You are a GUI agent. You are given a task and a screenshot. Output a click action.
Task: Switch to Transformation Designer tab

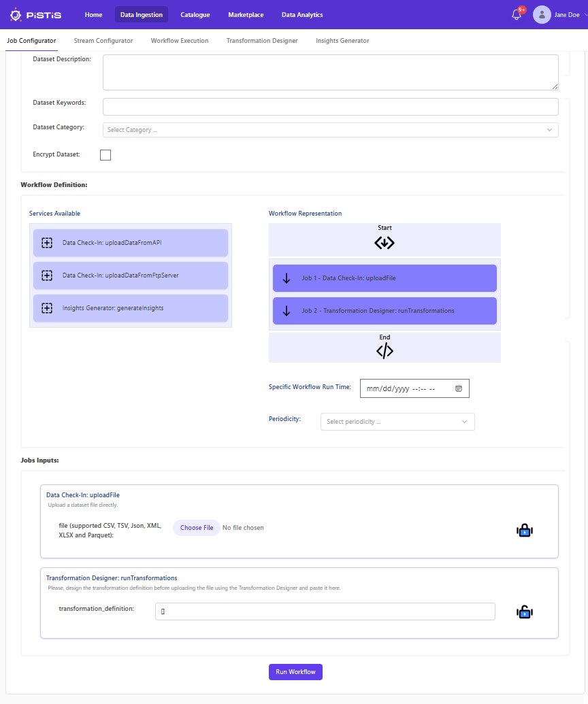click(x=262, y=40)
